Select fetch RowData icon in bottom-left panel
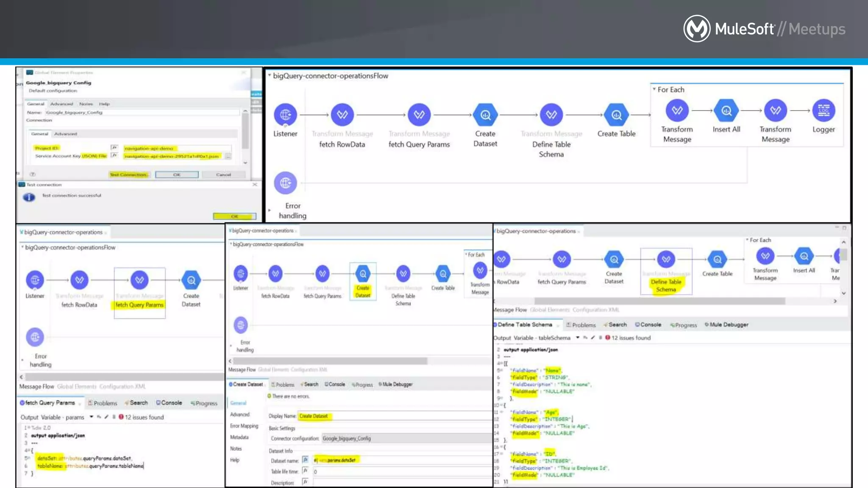The width and height of the screenshot is (868, 488). tap(79, 280)
